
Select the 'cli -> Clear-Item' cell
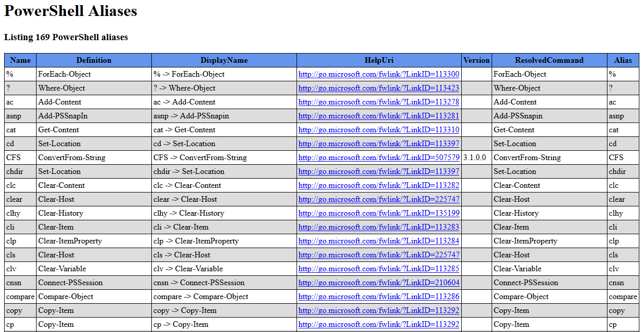[224, 227]
